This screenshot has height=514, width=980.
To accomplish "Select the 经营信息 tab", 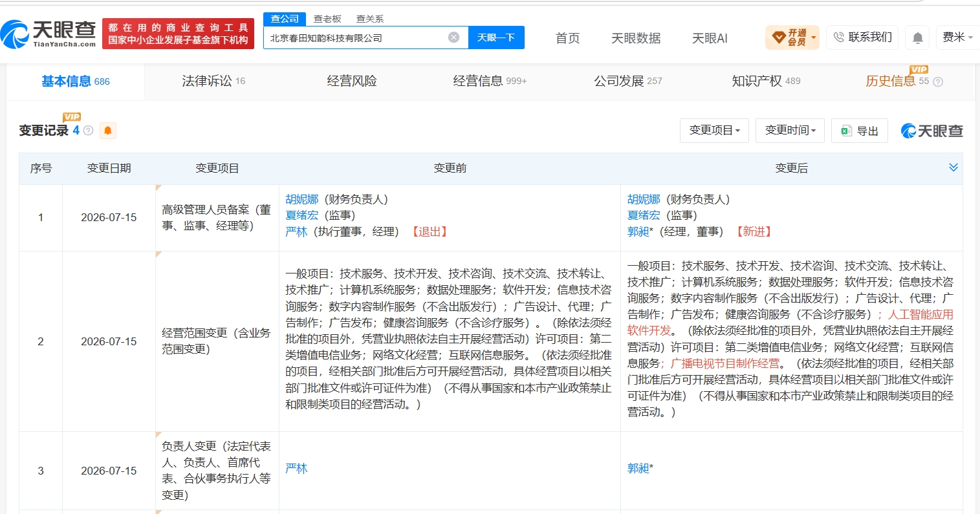I will 490,81.
